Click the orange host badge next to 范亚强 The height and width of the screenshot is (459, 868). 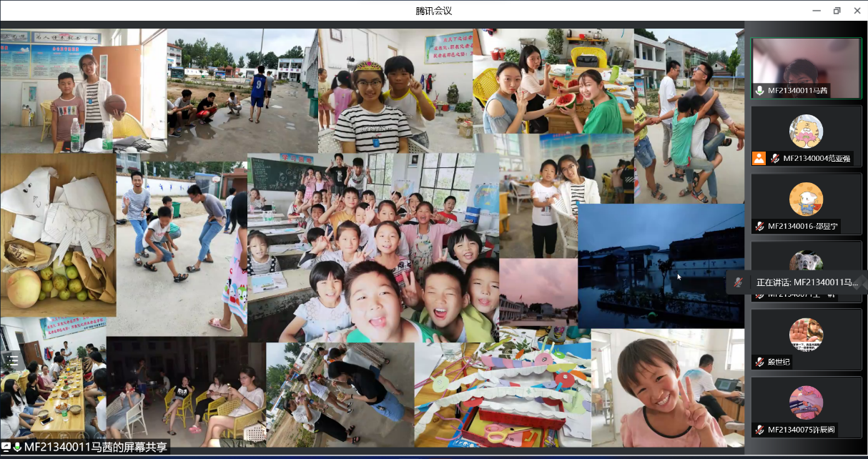(x=759, y=158)
